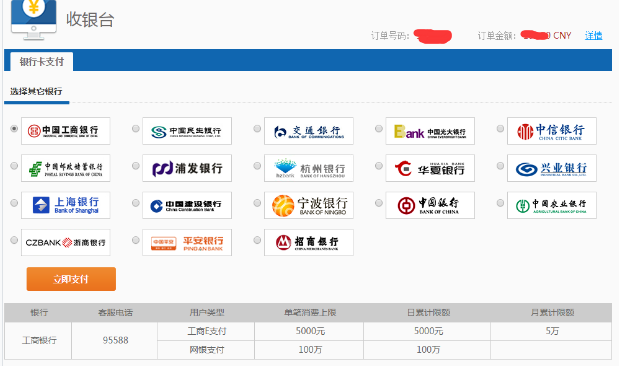Click the China Everbright Bank logo

[430, 131]
